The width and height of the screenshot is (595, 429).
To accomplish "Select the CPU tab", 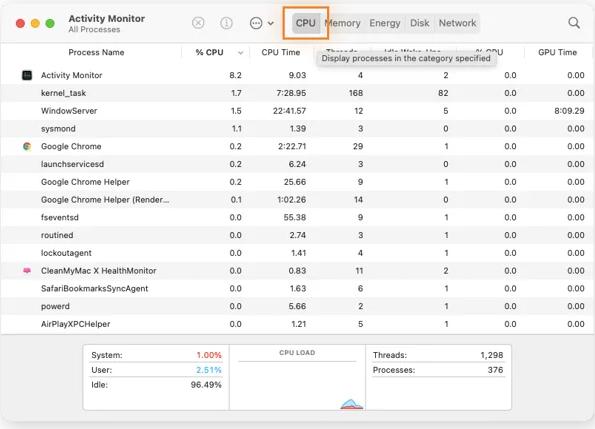I will click(305, 23).
